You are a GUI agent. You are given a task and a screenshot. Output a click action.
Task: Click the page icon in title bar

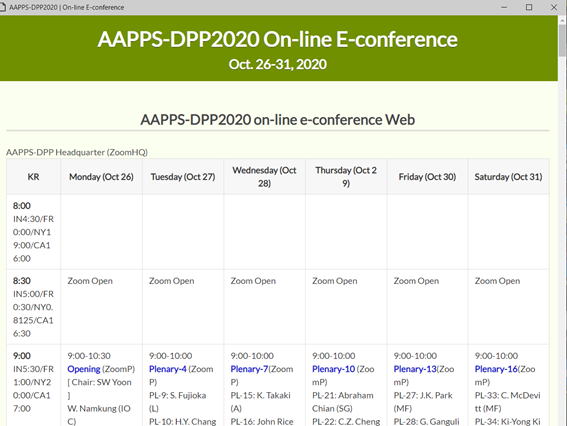point(3,7)
